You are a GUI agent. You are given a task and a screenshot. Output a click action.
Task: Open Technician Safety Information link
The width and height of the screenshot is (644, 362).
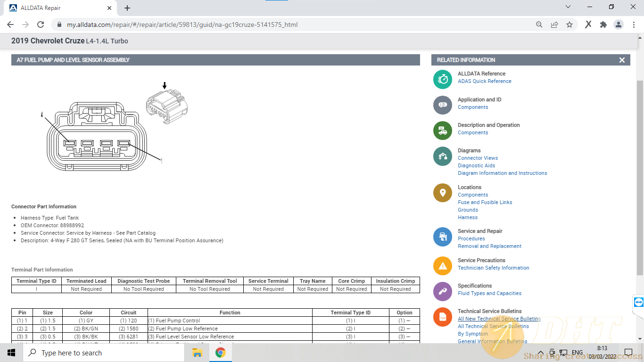tap(493, 268)
